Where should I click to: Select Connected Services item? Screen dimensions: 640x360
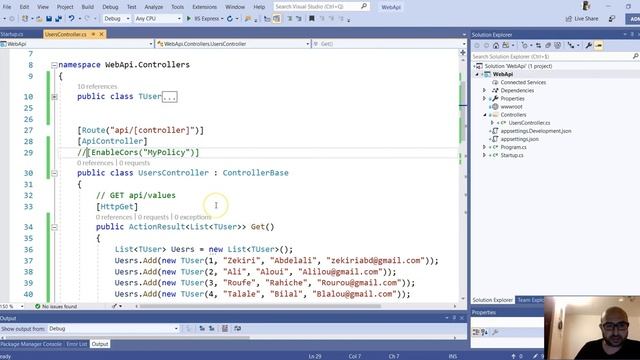tap(523, 82)
